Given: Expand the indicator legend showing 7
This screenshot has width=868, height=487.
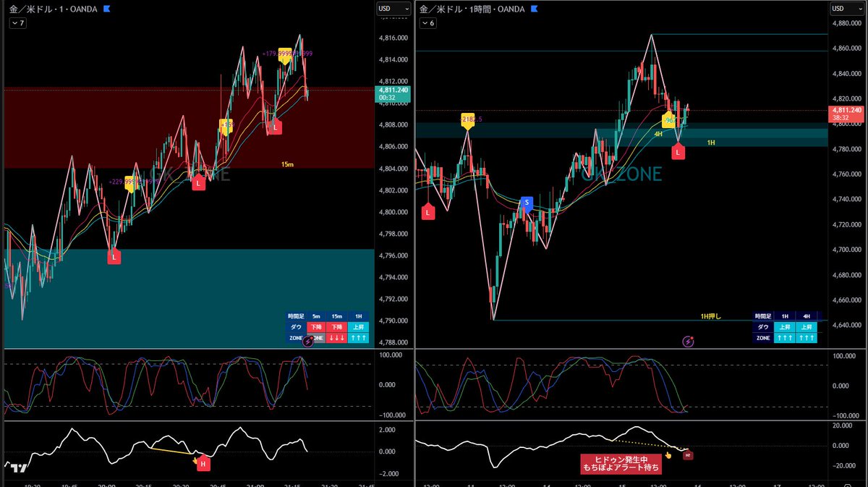Looking at the screenshot, I should tap(18, 23).
